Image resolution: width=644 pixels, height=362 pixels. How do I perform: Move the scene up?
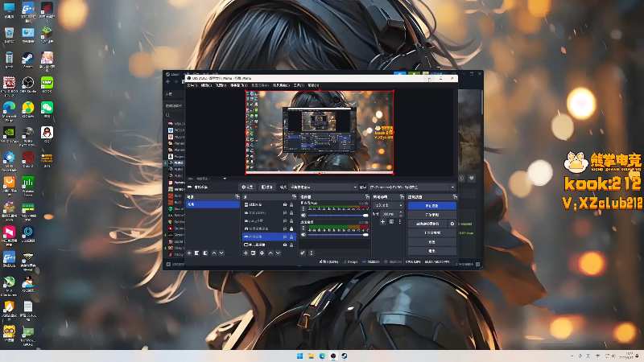[213, 253]
